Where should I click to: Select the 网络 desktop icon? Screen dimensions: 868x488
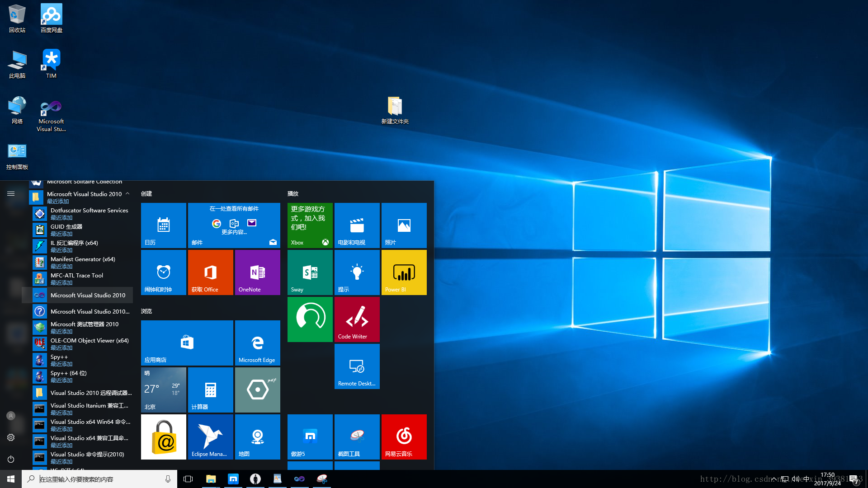tap(17, 110)
